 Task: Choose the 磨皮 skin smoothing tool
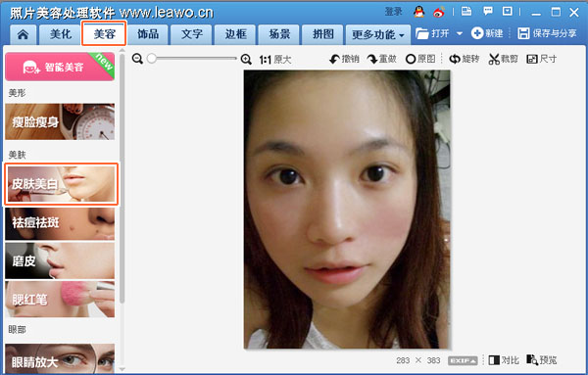pyautogui.click(x=60, y=260)
